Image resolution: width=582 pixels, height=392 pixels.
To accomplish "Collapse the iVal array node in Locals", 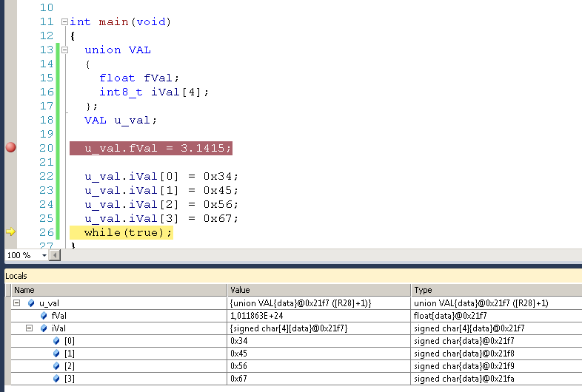I will 29,328.
